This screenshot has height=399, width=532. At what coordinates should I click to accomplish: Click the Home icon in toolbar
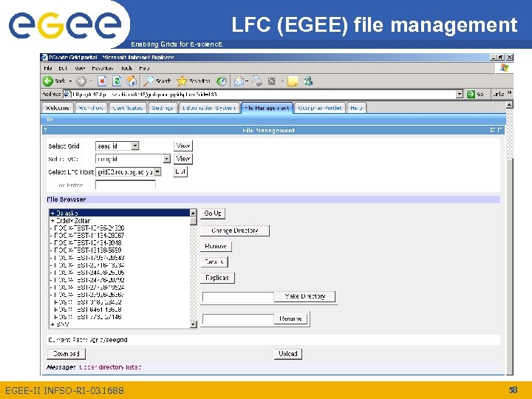pos(132,81)
